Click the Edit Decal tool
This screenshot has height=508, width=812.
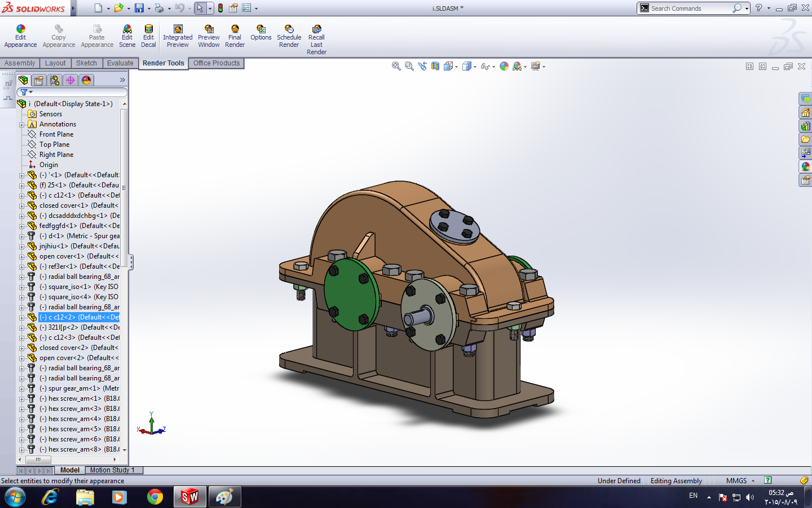[x=148, y=37]
